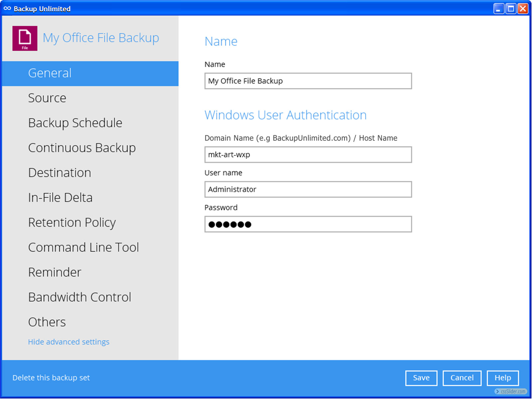Screen dimensions: 532x399
Task: Select Command Line Tool in sidebar
Action: [x=83, y=247]
